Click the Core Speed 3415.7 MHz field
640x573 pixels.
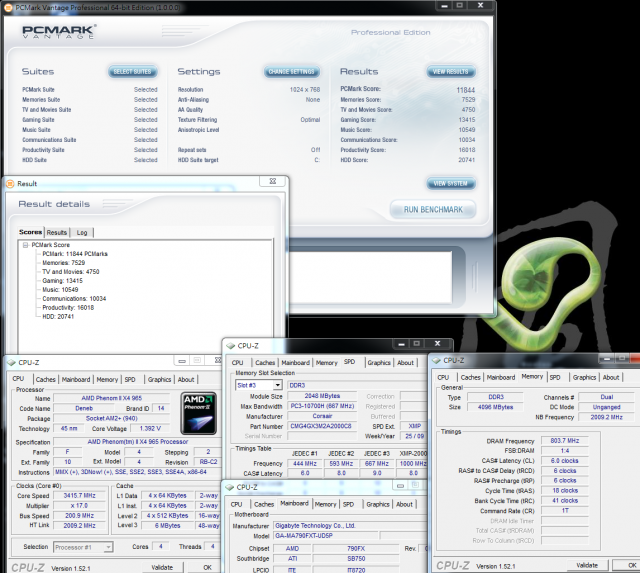(79, 495)
